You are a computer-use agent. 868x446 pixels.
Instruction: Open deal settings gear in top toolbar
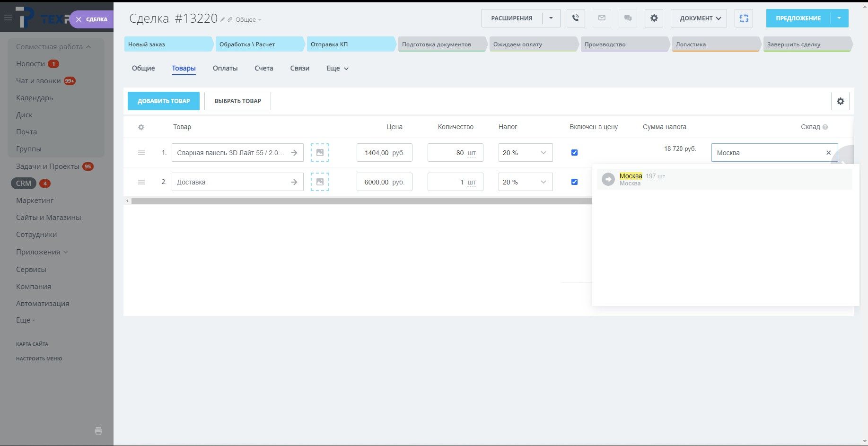pyautogui.click(x=654, y=18)
